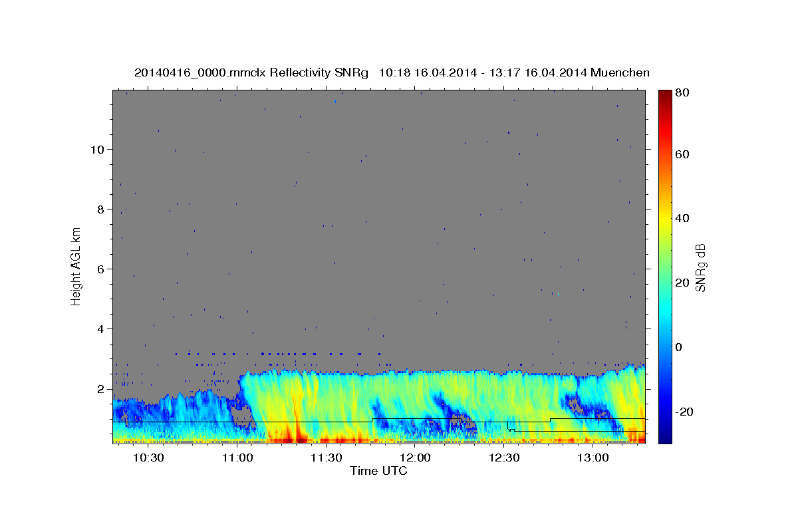Select the 12:30 time tick label
The image size is (798, 532).
tap(504, 458)
